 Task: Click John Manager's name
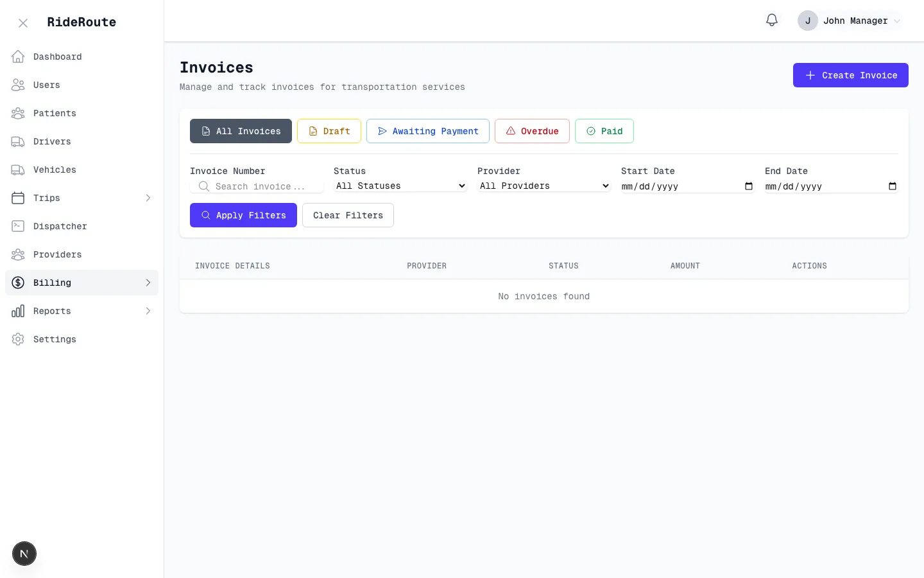[855, 21]
